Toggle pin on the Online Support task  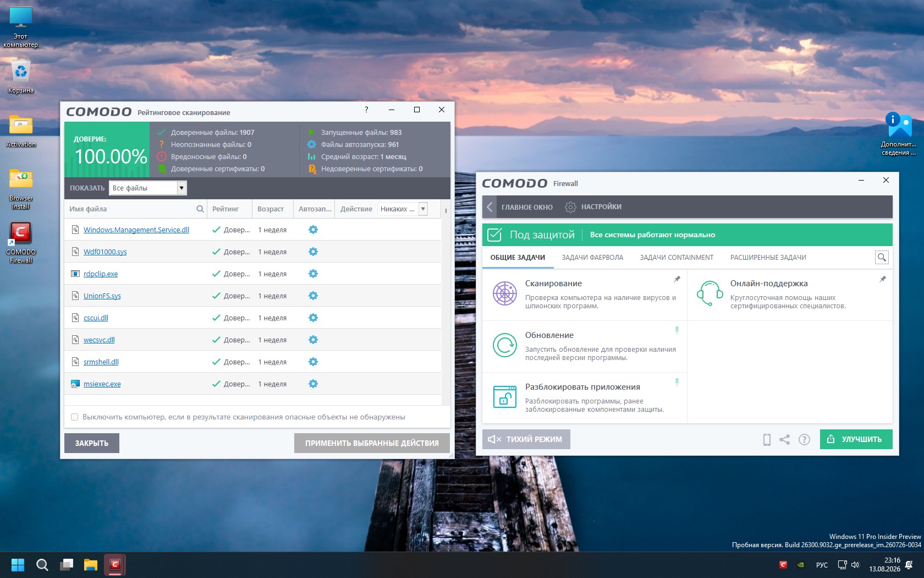(883, 279)
